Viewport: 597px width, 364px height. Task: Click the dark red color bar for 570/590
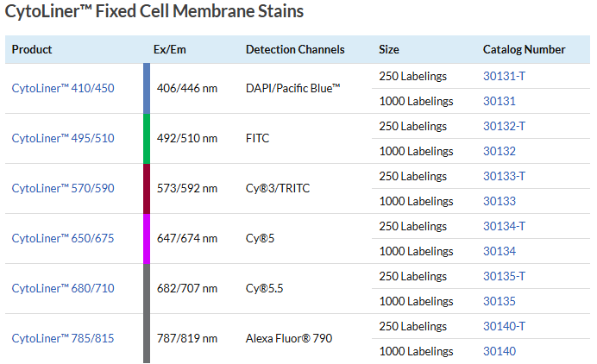pos(147,188)
